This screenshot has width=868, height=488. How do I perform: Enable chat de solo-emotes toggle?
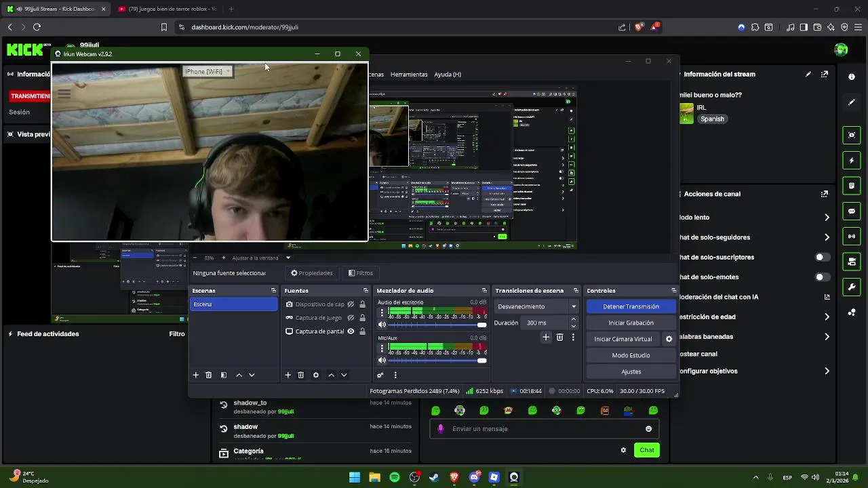pyautogui.click(x=822, y=277)
